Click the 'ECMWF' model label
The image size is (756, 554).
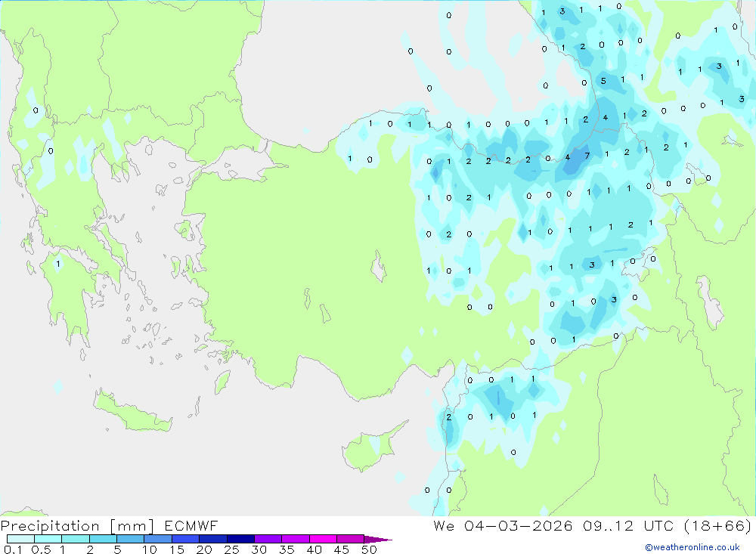tap(191, 526)
